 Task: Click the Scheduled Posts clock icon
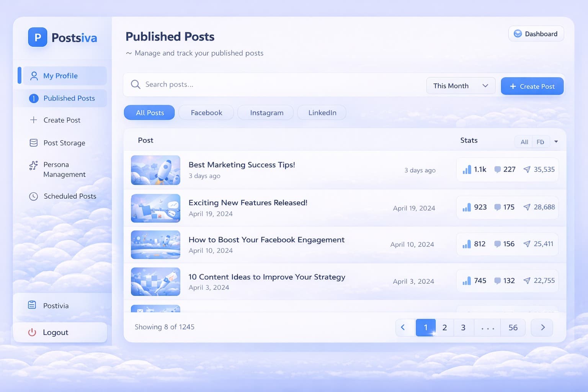click(34, 196)
